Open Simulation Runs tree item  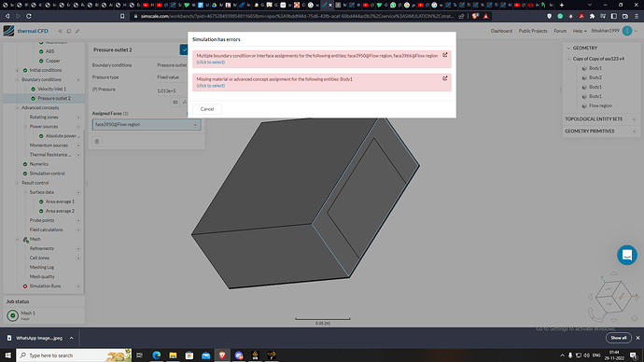(45, 286)
